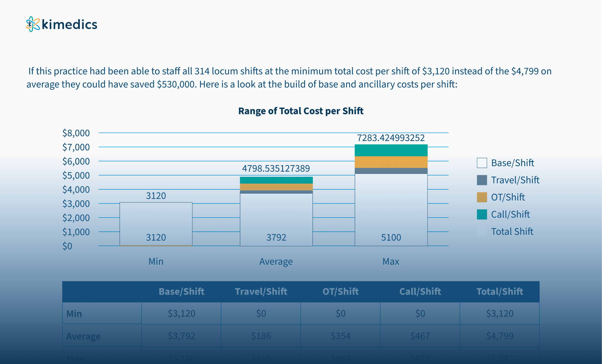This screenshot has height=364, width=602.
Task: Click the Min bar in the chart
Action: point(156,224)
